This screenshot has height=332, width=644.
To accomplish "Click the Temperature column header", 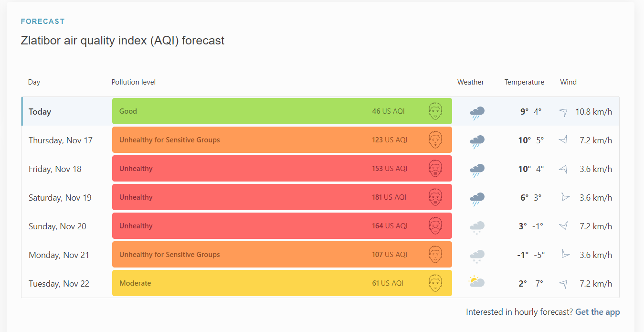I will click(x=524, y=82).
